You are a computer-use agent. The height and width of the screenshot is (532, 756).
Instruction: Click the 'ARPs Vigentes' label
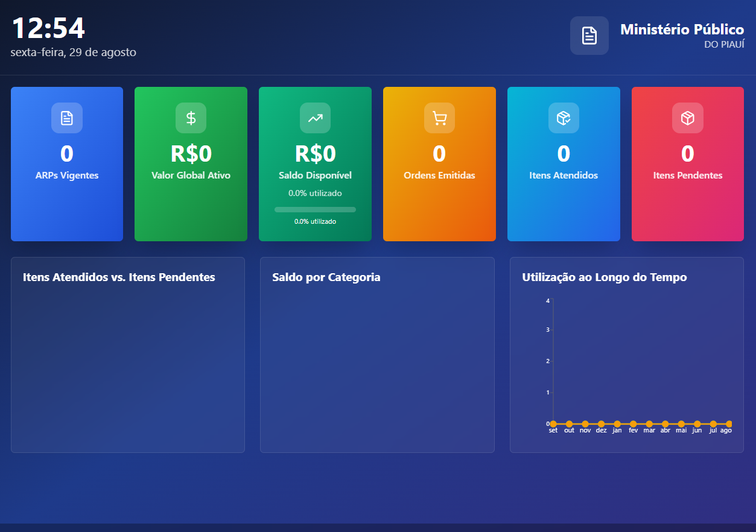(x=67, y=176)
